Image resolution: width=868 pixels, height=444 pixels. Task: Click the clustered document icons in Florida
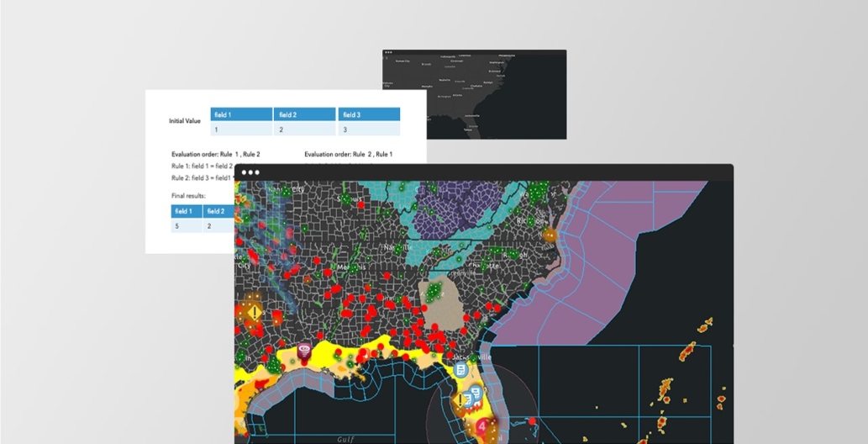[x=476, y=394]
